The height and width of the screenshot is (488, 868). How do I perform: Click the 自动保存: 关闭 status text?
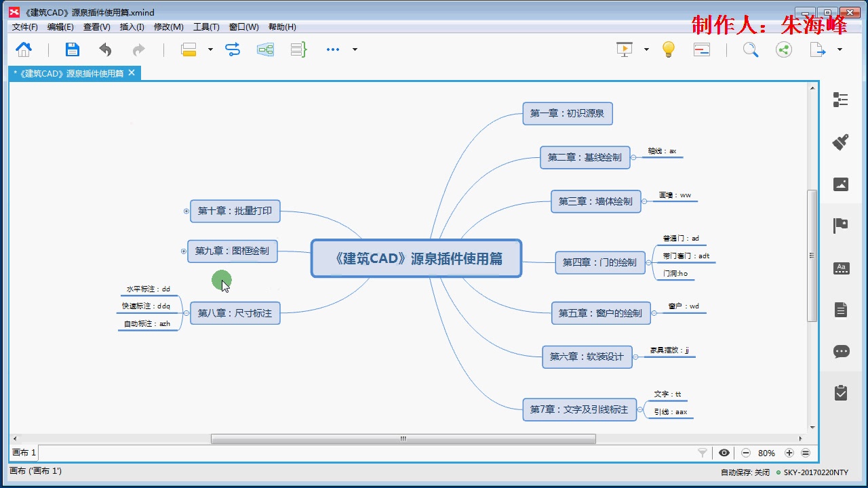point(745,472)
